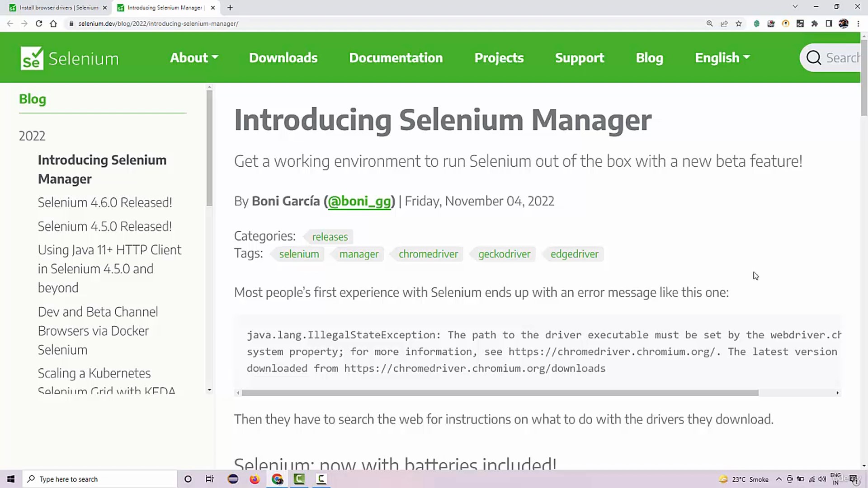Open Blog in navbar
Screen dimensions: 868x488
[x=650, y=58]
